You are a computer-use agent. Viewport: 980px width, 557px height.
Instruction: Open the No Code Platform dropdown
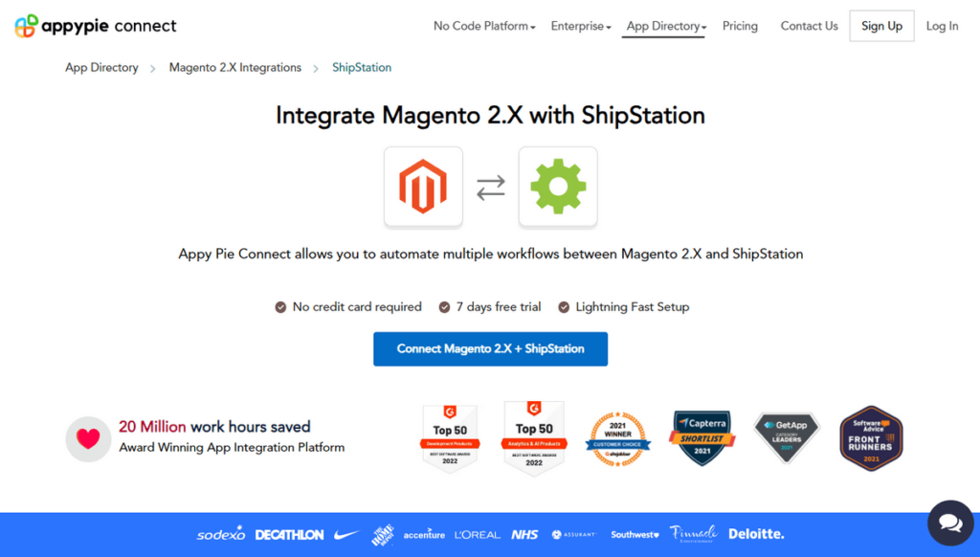(x=481, y=26)
